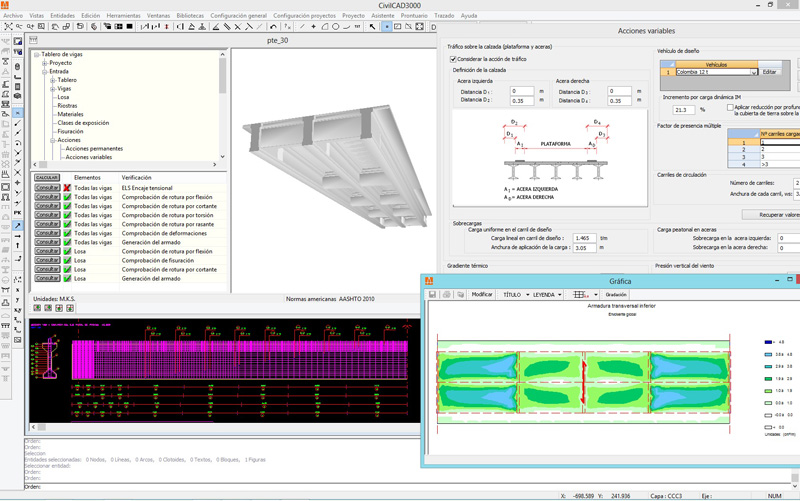Open the Configuración proyectos menu
This screenshot has height=501, width=800.
[304, 16]
